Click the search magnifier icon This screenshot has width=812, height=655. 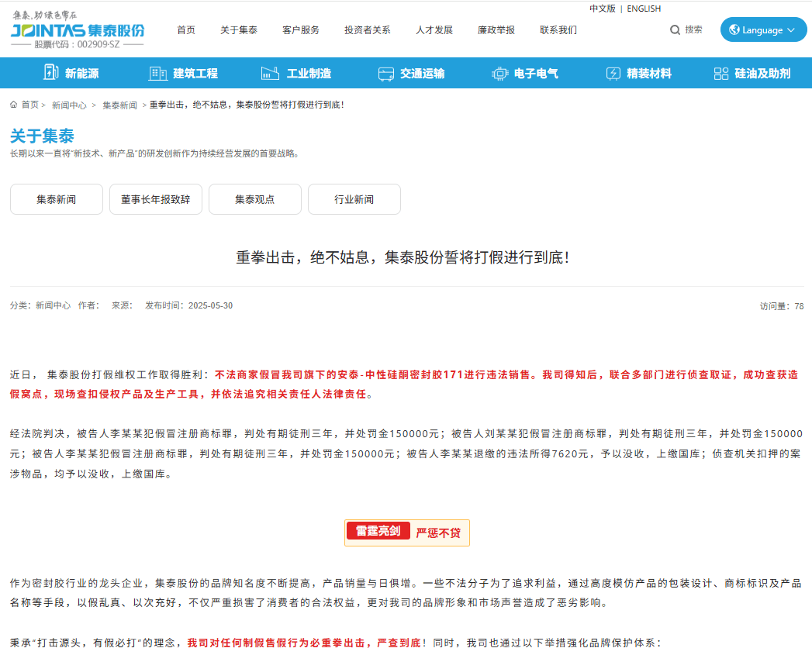675,29
